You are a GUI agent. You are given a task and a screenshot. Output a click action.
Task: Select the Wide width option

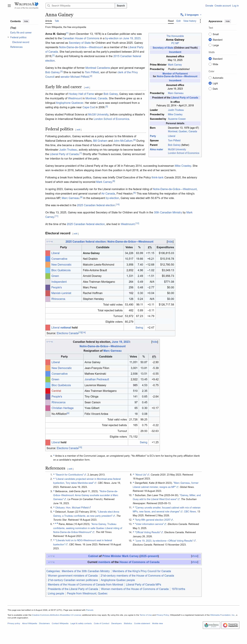coord(210,64)
